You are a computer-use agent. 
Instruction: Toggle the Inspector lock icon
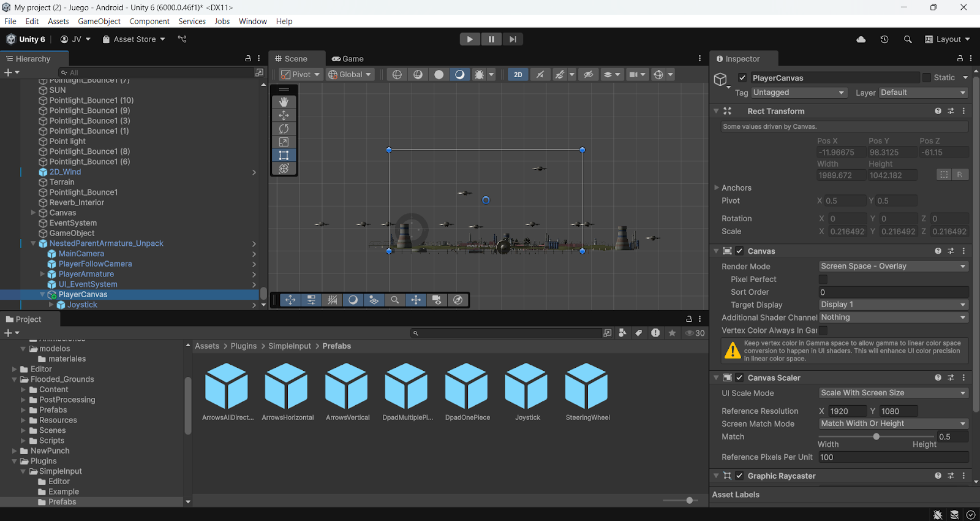coord(960,59)
